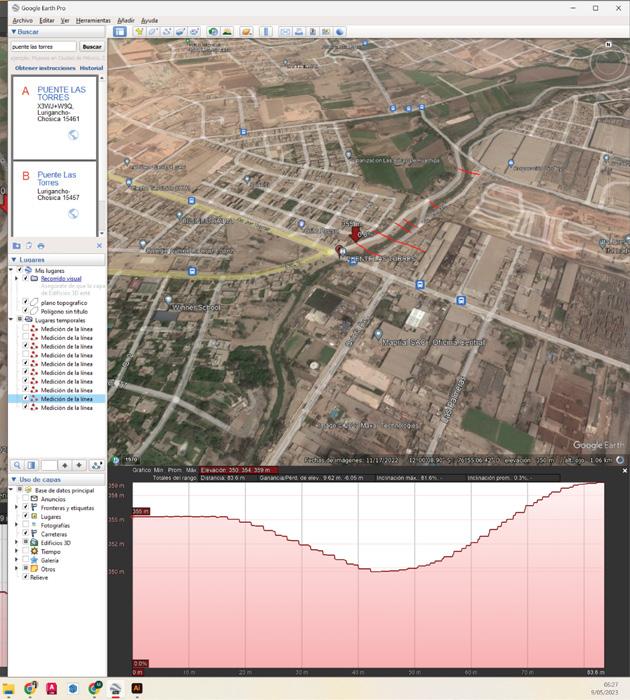This screenshot has height=700, width=630.
Task: Hide the sidebar with the toolbar toggle
Action: pyautogui.click(x=120, y=32)
